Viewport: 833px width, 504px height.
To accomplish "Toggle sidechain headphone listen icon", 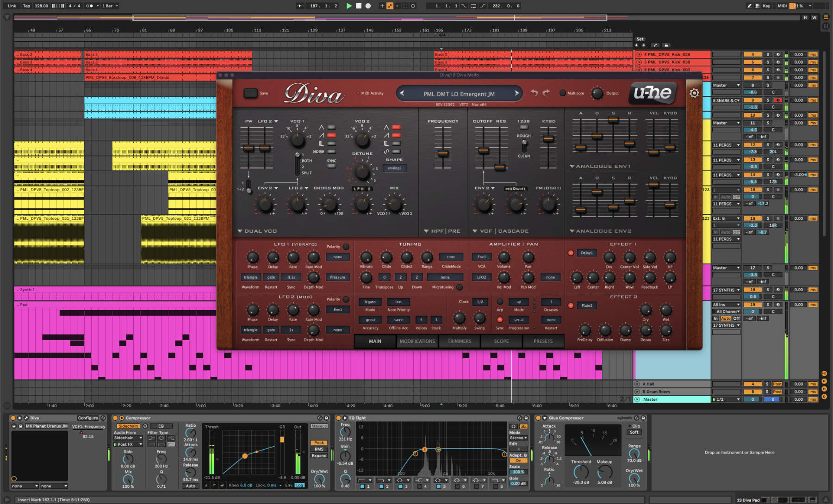I will tap(145, 426).
